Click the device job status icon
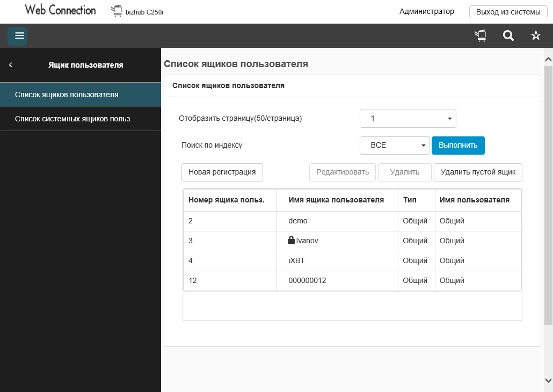 481,36
